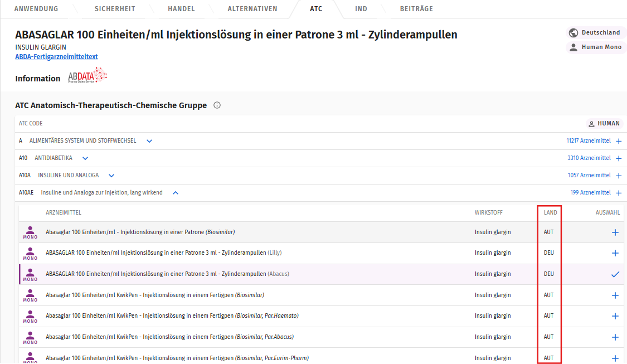Open the ABDA-Fertigarzneimitteltext link
The width and height of the screenshot is (627, 364).
(56, 57)
